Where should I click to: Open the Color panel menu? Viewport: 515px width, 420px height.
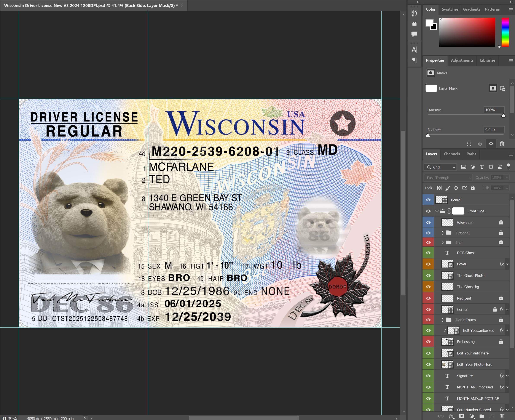(x=511, y=10)
